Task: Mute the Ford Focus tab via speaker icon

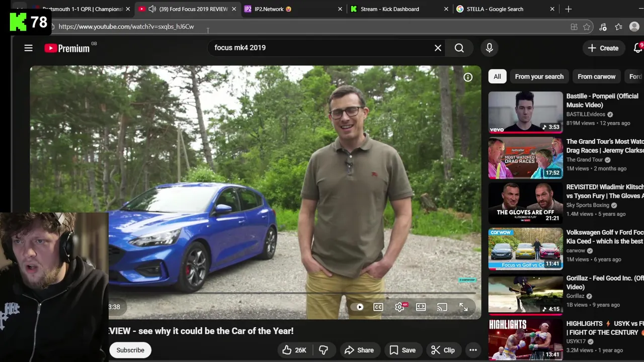Action: point(152,9)
